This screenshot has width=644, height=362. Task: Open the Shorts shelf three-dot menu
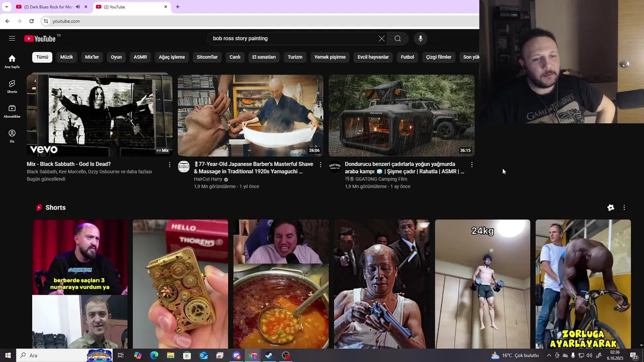click(624, 208)
